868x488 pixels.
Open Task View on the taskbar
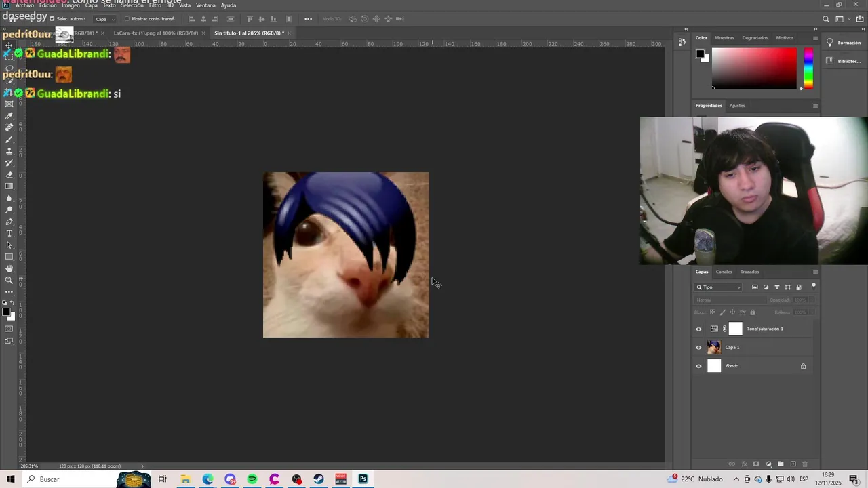tap(163, 479)
